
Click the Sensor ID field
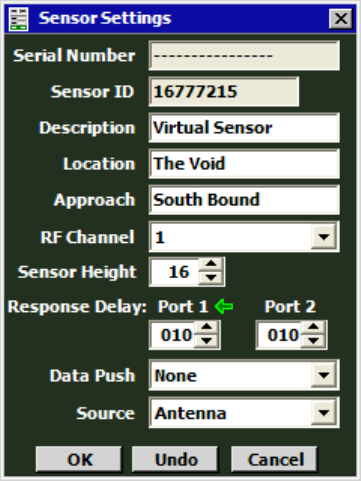(x=224, y=92)
